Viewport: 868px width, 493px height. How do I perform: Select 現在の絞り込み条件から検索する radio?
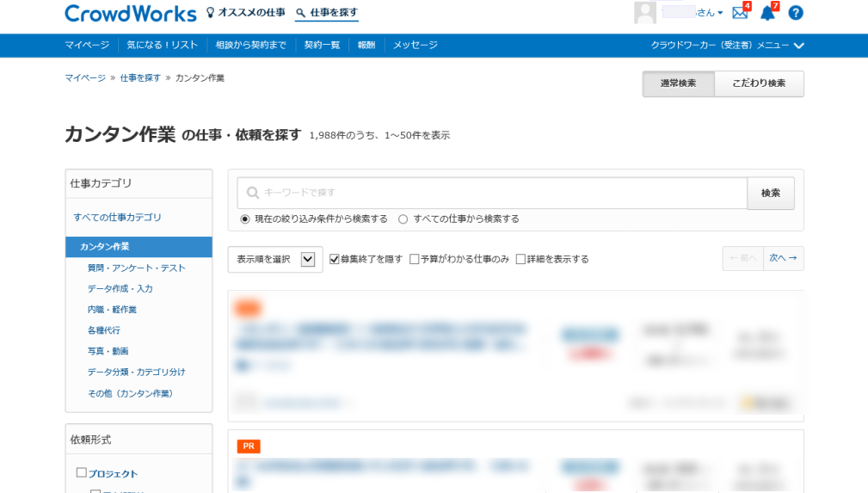pyautogui.click(x=244, y=219)
